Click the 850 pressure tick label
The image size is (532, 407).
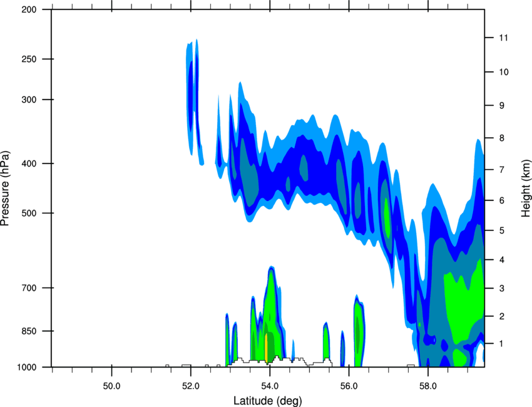click(29, 331)
